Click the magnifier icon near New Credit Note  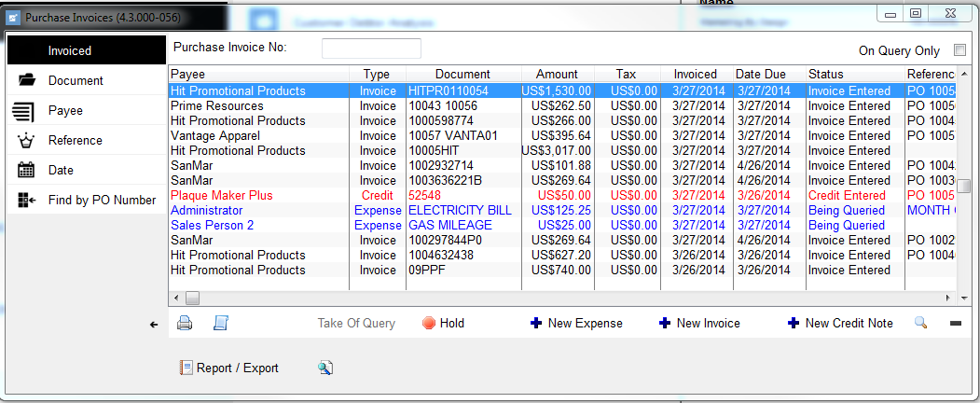click(x=920, y=323)
